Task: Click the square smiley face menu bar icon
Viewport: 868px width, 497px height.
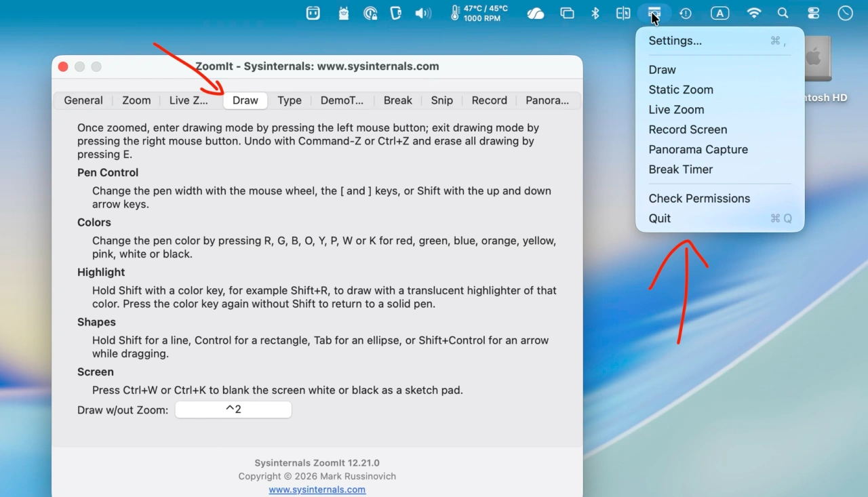Action: [x=313, y=14]
